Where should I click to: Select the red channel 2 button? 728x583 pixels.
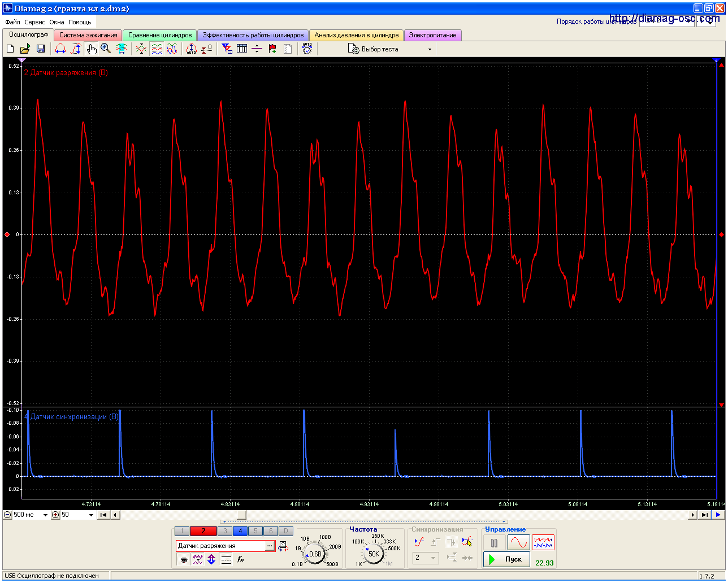coord(203,531)
